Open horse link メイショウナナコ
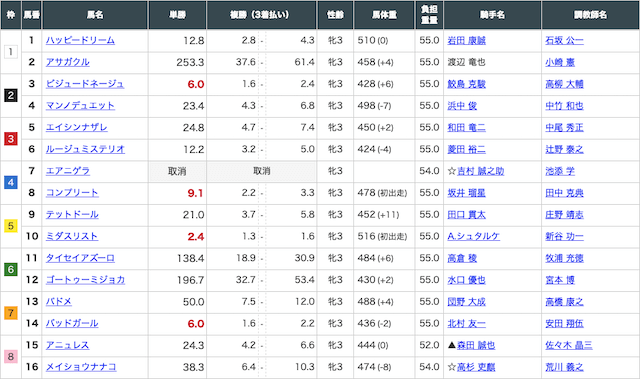 81,367
